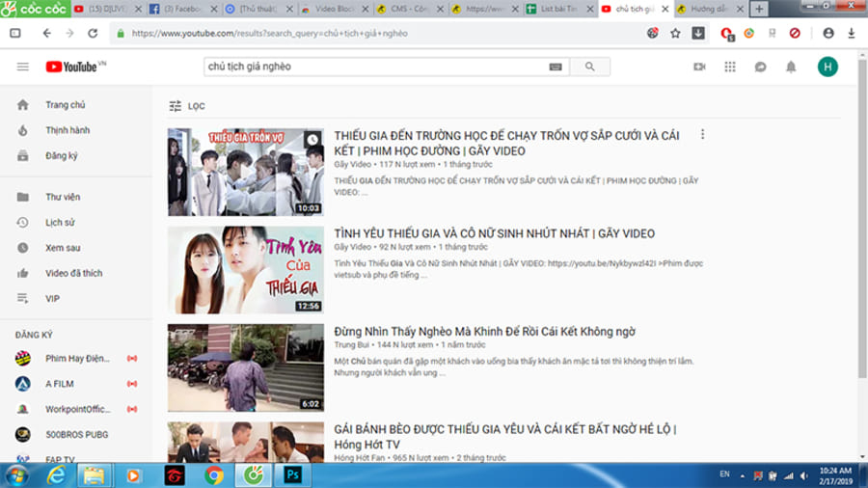Open Internet Explorer from taskbar

point(57,475)
